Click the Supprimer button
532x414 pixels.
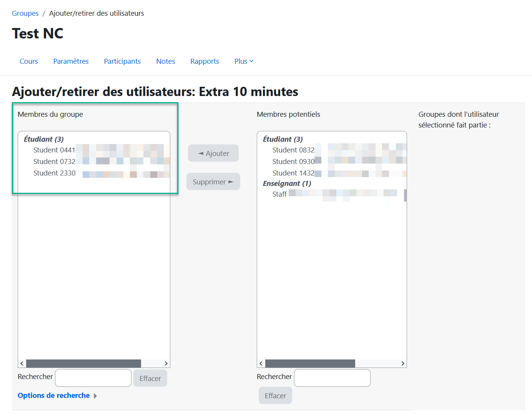pos(213,182)
